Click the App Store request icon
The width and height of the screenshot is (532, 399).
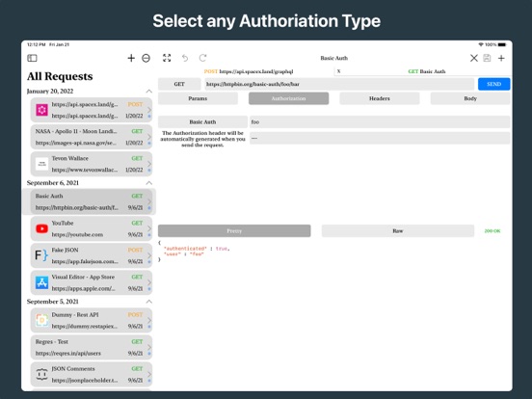click(x=41, y=282)
